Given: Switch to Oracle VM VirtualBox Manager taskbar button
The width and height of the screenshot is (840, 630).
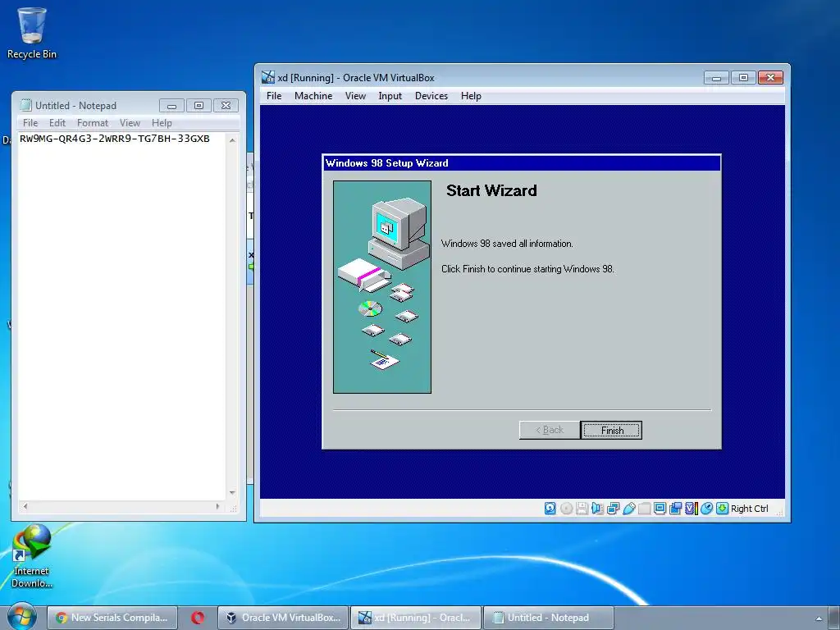Looking at the screenshot, I should tap(283, 618).
